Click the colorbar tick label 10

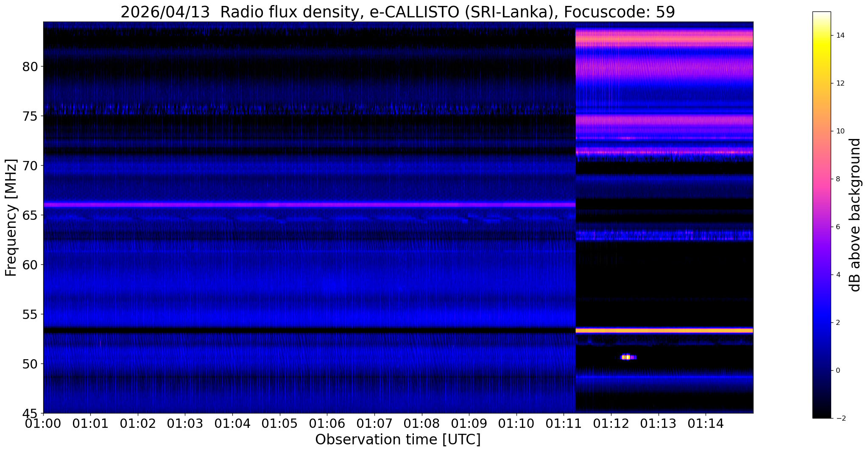[839, 131]
